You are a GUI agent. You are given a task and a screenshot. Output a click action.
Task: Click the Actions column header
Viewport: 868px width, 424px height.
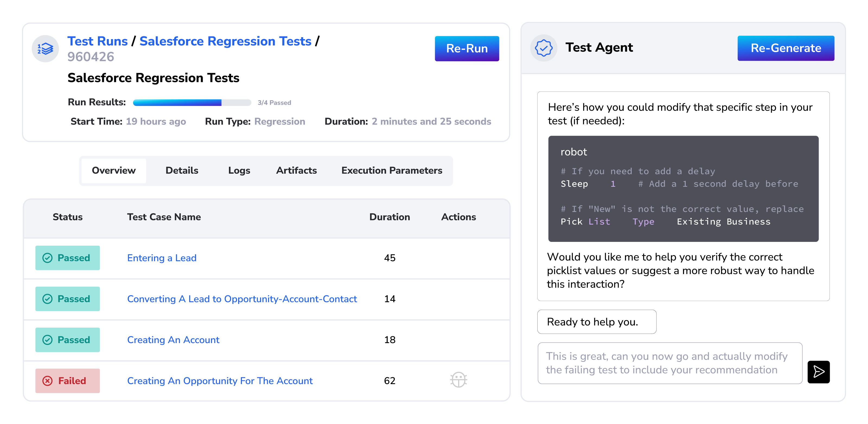[458, 217]
